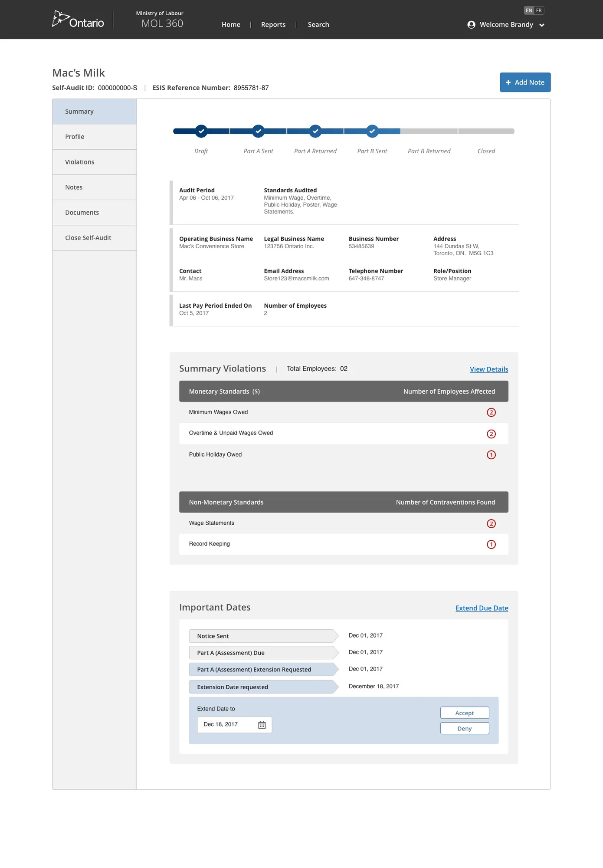Screen dimensions: 603x868
Task: Click Part A (Assessment) Extension Requested label
Action: pyautogui.click(x=264, y=669)
